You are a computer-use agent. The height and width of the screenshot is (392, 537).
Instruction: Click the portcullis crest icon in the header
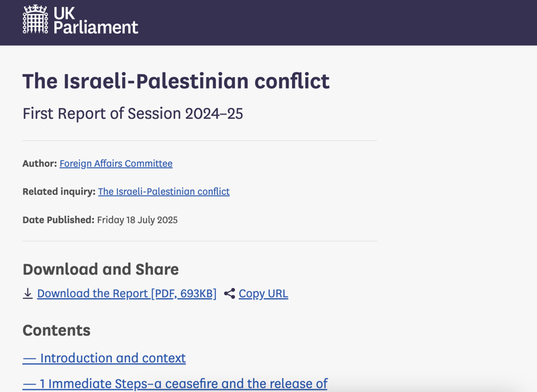tap(36, 19)
